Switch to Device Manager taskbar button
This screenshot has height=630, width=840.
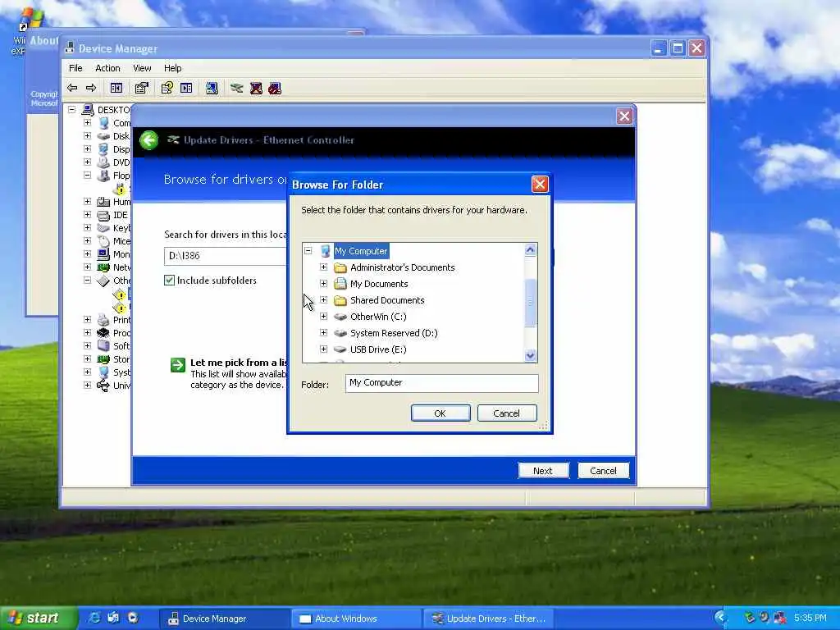(x=226, y=619)
